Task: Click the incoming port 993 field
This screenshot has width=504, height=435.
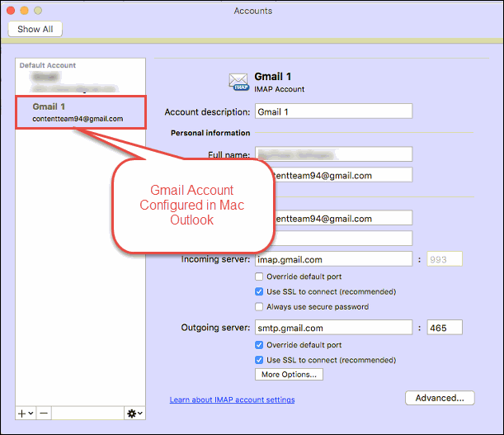Action: click(x=445, y=259)
